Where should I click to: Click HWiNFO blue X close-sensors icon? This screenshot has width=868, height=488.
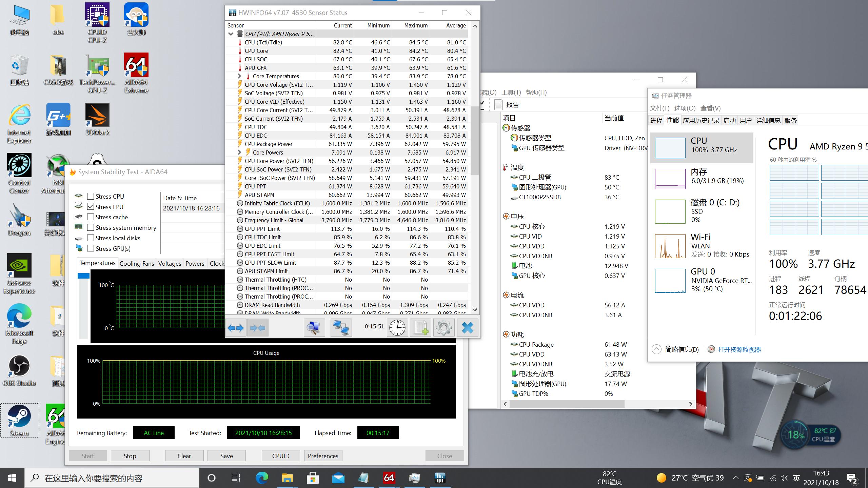pyautogui.click(x=468, y=327)
